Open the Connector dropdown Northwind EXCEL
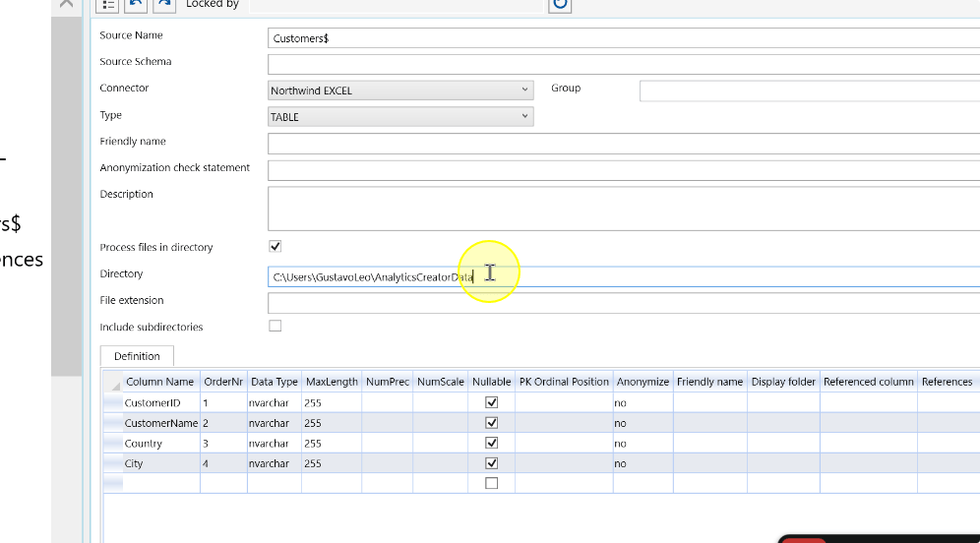The image size is (980, 543). [400, 90]
